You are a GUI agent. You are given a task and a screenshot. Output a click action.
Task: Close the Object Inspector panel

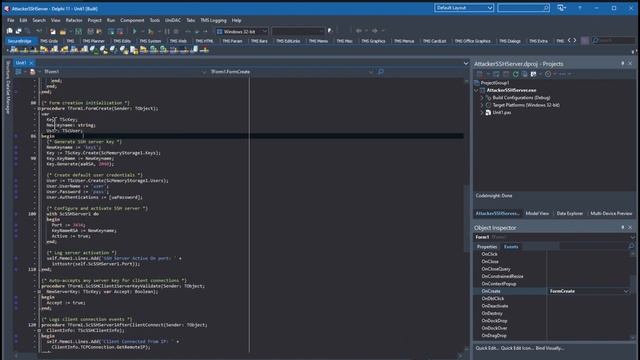click(x=630, y=227)
